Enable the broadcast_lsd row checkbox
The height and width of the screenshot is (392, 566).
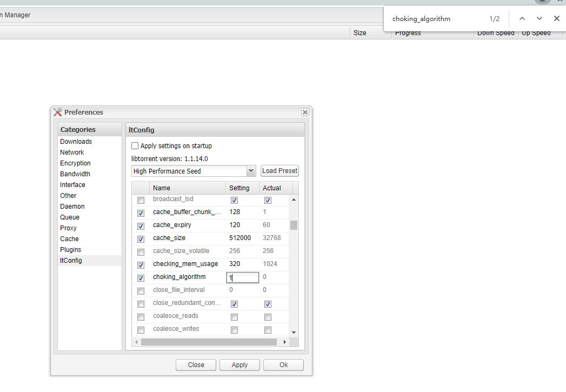[141, 201]
